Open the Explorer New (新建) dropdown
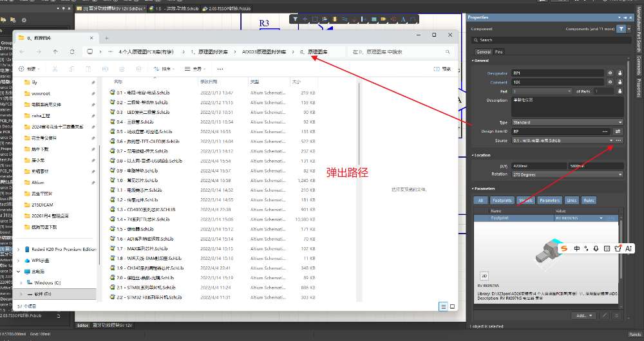The image size is (644, 341). tap(28, 69)
